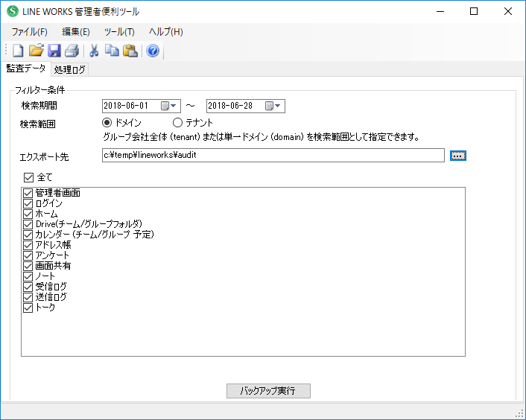Open the end date calendar dropdown
526x420 pixels.
(x=273, y=106)
